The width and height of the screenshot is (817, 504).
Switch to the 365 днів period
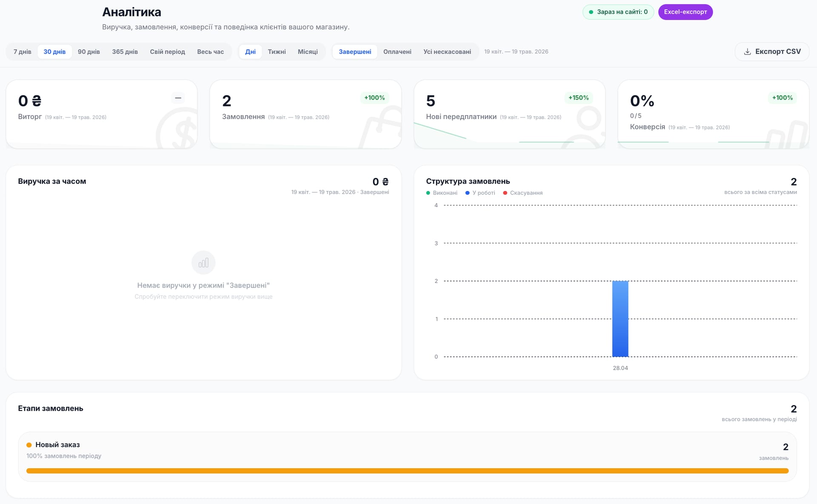pyautogui.click(x=125, y=51)
